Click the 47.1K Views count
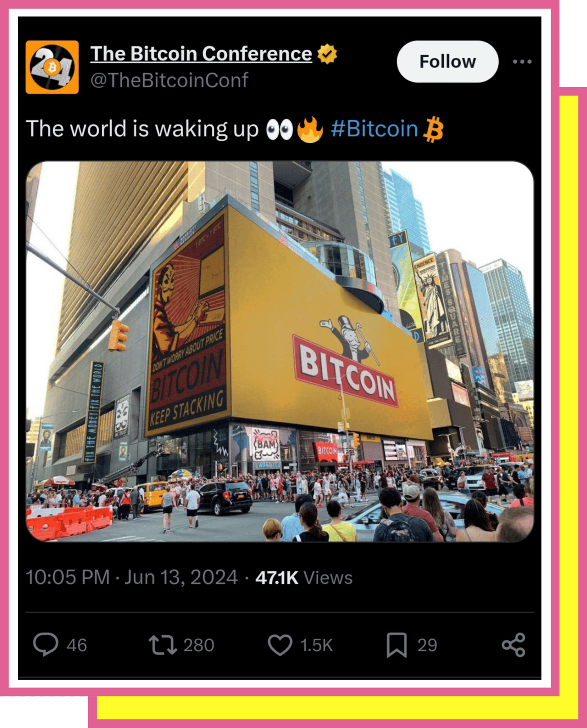This screenshot has height=728, width=587. click(x=304, y=578)
